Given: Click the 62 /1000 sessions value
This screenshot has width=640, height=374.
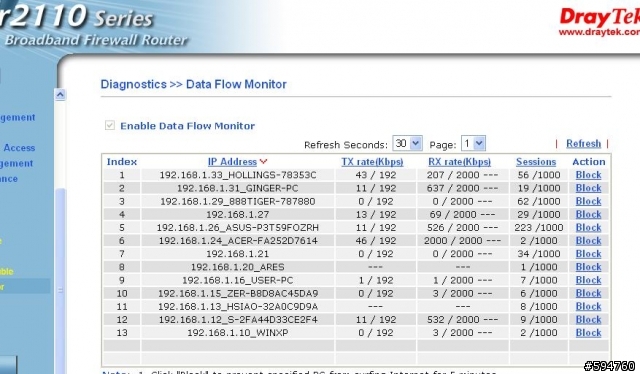Looking at the screenshot, I should tap(539, 201).
